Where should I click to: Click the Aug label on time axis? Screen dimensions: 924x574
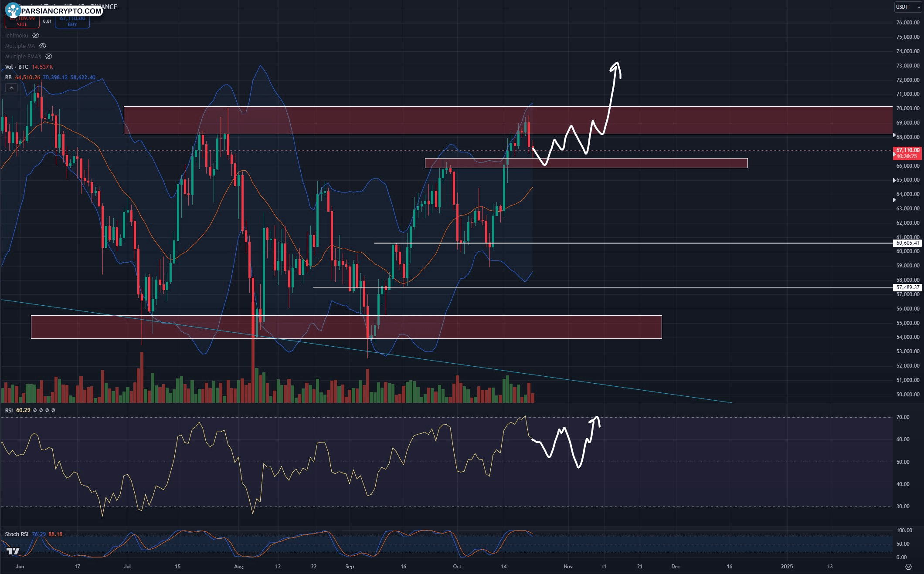click(238, 567)
